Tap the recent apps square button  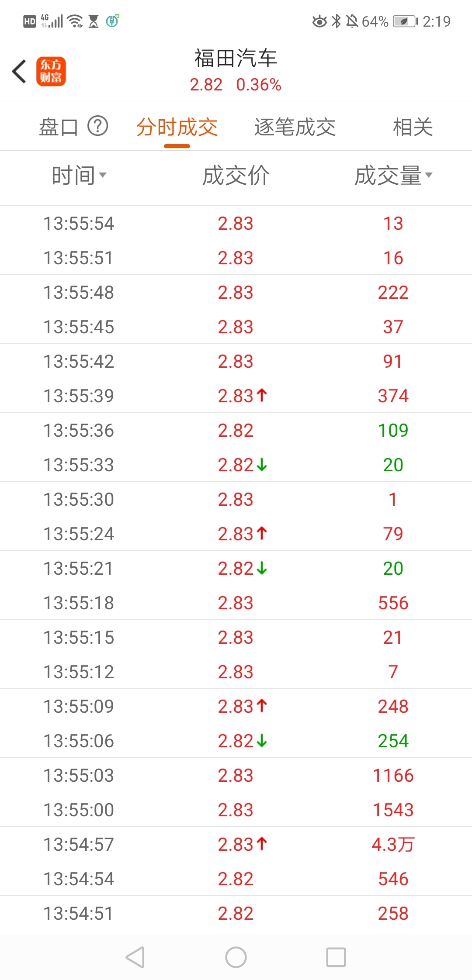click(336, 957)
